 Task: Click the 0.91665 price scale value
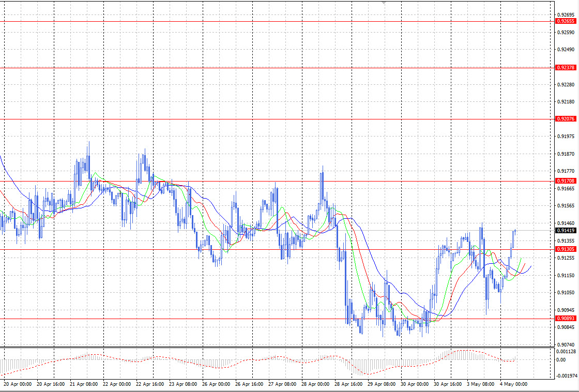coord(566,188)
